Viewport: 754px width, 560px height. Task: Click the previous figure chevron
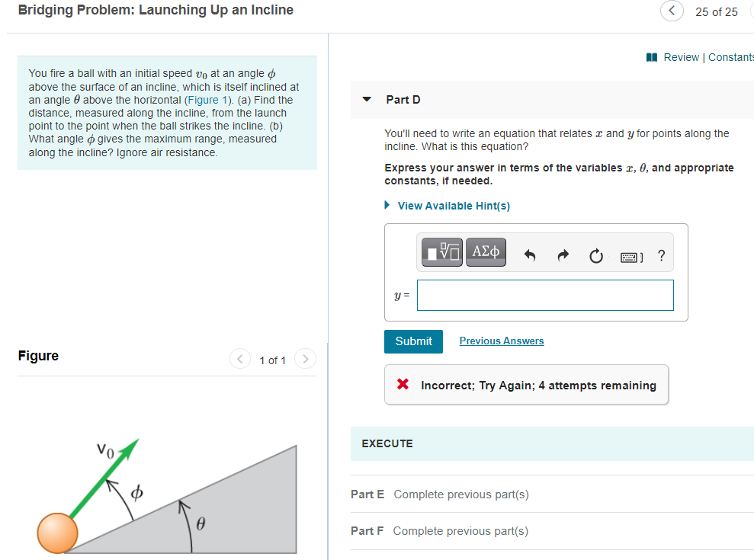pyautogui.click(x=239, y=359)
